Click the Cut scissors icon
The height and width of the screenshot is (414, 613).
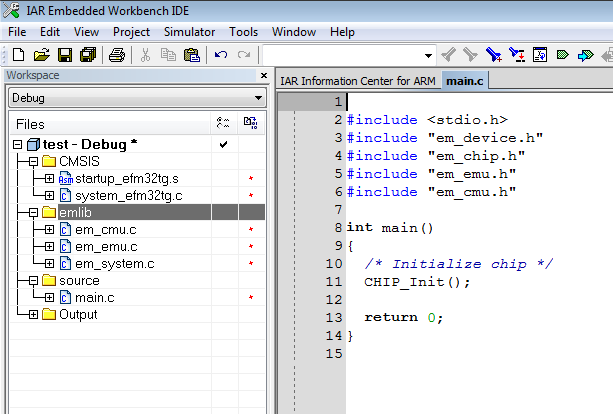[x=145, y=55]
